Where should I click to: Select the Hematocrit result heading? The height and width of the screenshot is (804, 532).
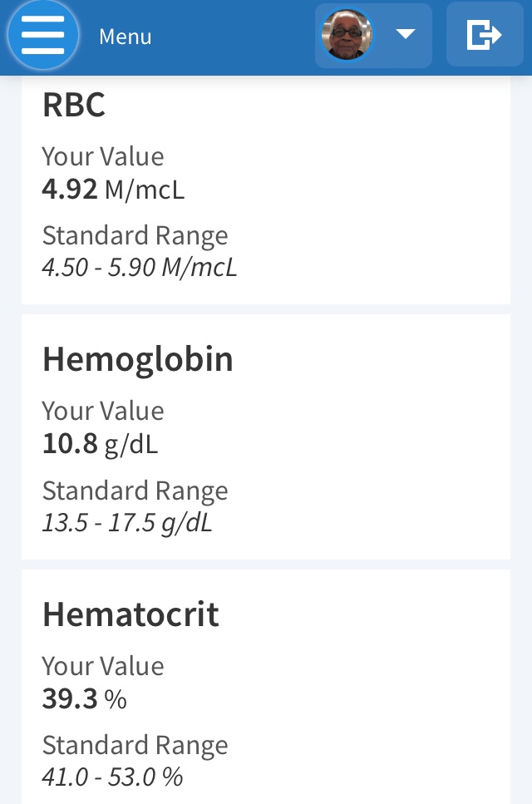131,614
